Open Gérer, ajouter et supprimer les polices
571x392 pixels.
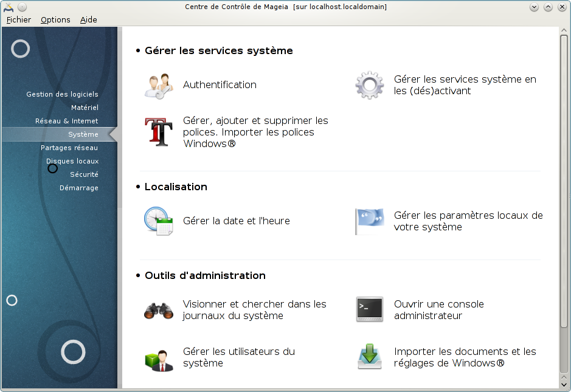255,132
